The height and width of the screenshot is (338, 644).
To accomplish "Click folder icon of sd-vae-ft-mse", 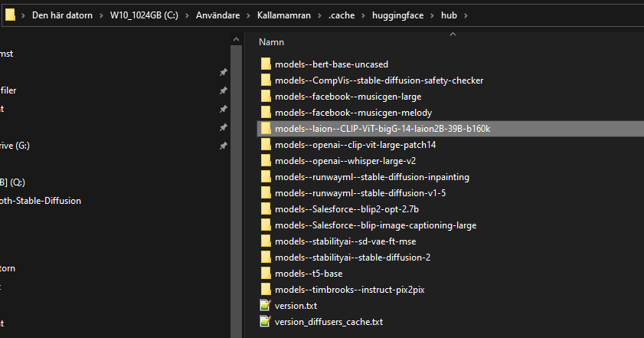I will tap(266, 241).
